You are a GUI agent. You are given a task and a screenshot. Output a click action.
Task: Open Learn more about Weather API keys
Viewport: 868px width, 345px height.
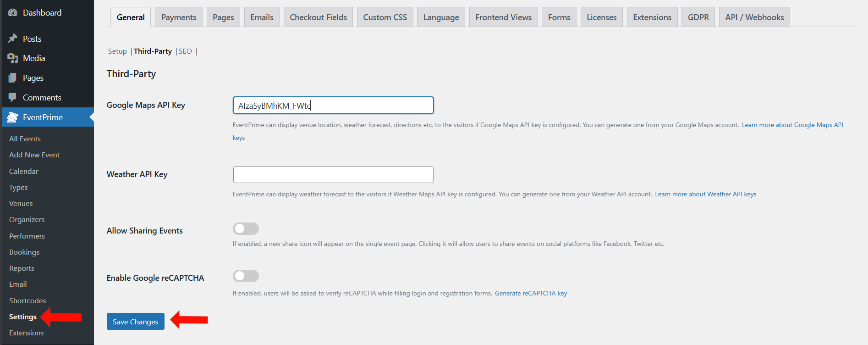705,195
